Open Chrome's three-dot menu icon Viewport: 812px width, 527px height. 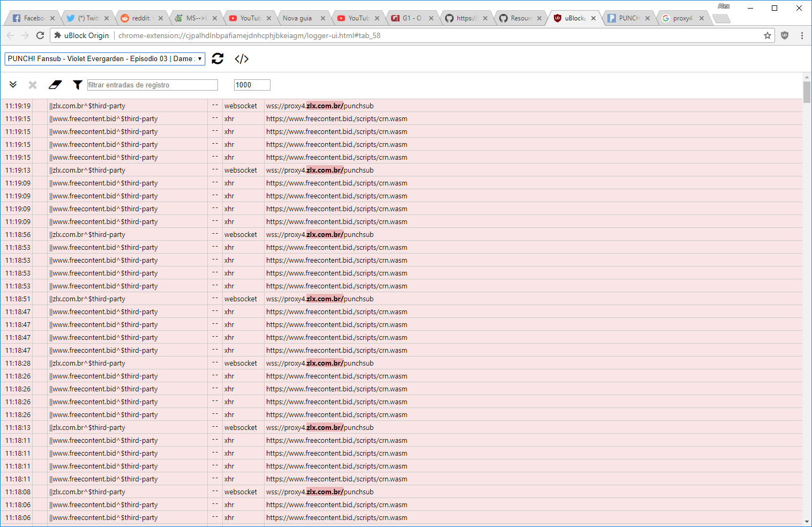tap(801, 35)
